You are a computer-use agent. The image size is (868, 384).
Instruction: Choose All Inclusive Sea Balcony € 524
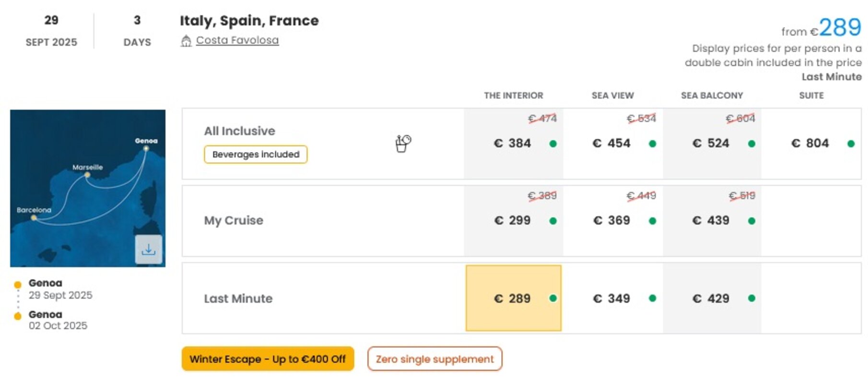(712, 144)
